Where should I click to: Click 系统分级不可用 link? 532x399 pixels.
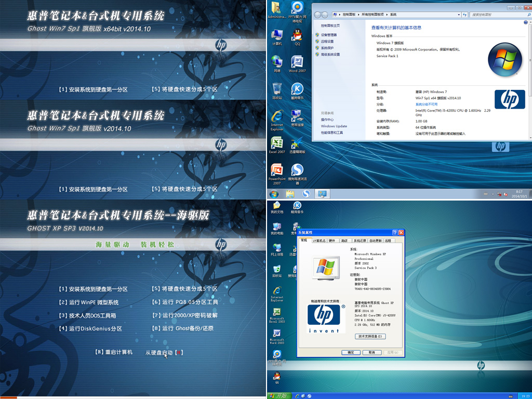[x=426, y=104]
